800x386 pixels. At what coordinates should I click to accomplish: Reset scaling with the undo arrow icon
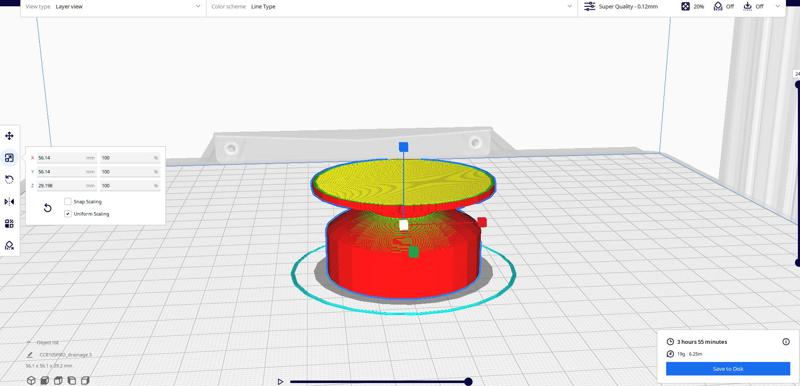click(x=47, y=208)
